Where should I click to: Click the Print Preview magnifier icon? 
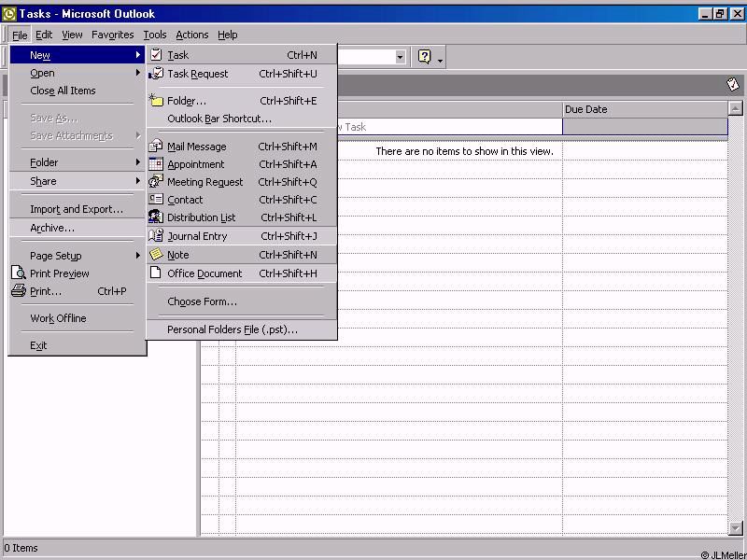coord(19,273)
